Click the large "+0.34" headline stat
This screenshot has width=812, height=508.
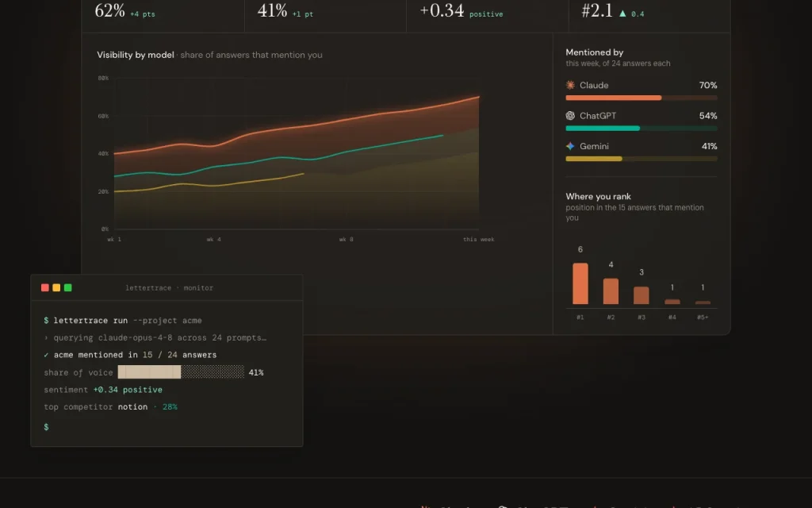pos(442,10)
